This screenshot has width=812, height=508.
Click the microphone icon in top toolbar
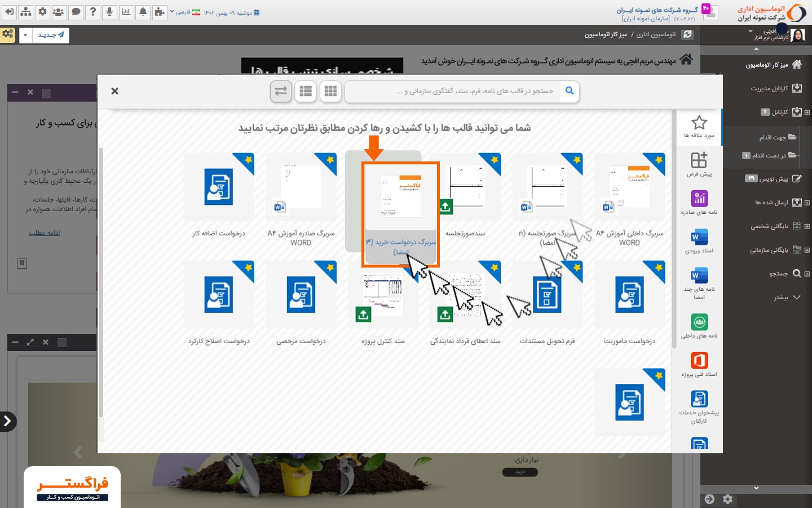point(109,12)
